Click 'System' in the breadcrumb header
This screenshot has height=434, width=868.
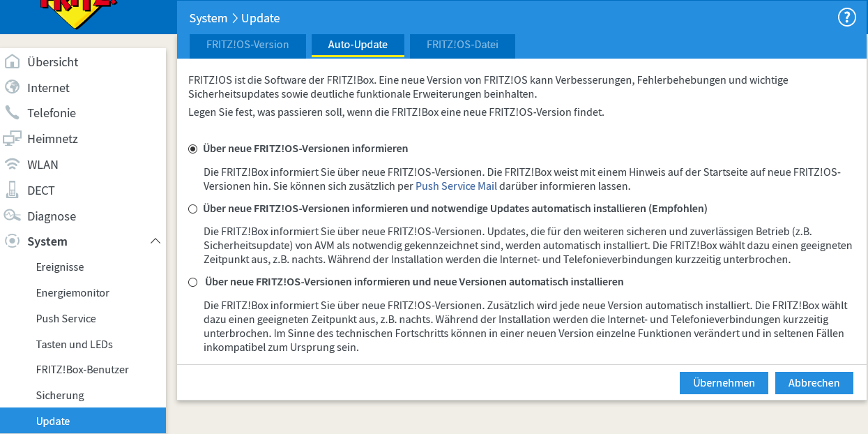click(208, 18)
